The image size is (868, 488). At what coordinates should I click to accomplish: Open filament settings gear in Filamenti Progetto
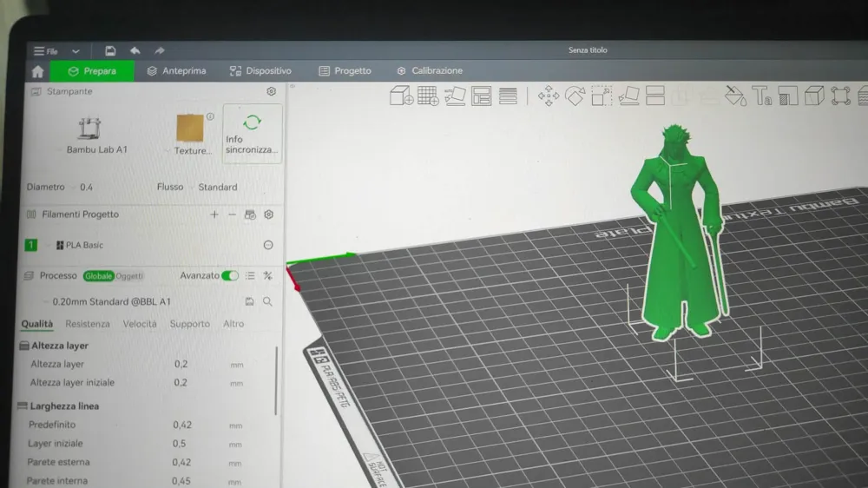[268, 214]
